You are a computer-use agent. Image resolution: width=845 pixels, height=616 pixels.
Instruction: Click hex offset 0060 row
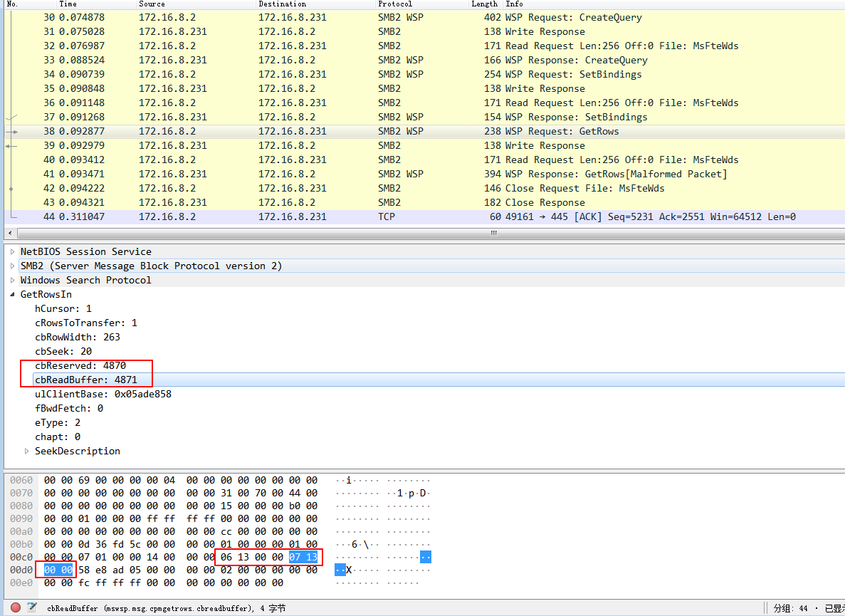(21, 480)
